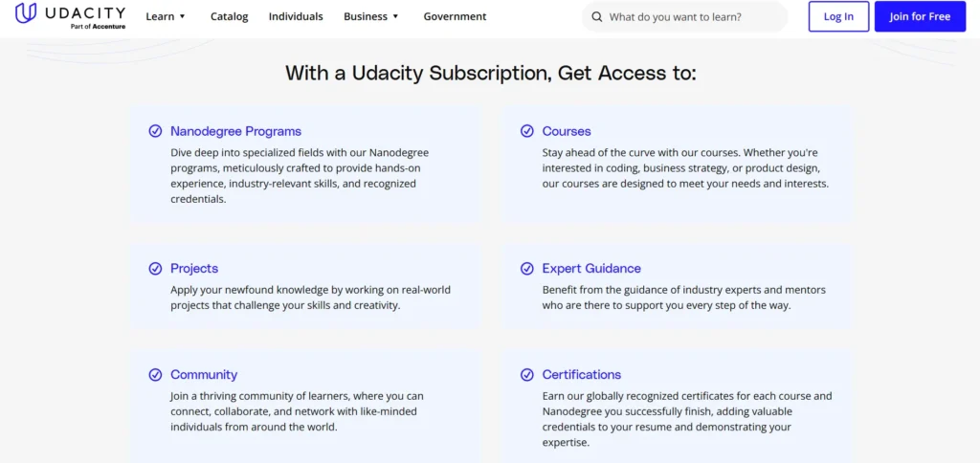The image size is (980, 463).
Task: Open the Business dropdown menu
Action: coord(371,16)
